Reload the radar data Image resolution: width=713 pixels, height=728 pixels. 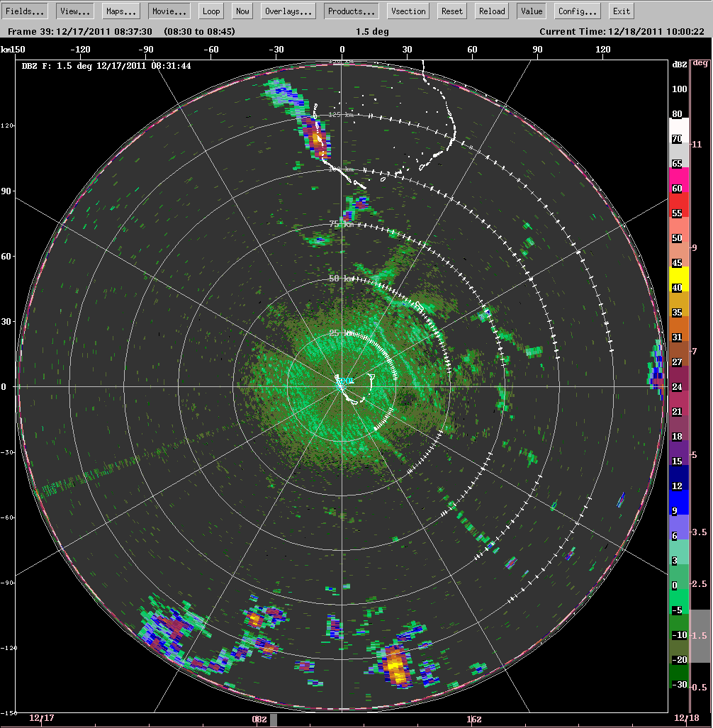[x=491, y=10]
